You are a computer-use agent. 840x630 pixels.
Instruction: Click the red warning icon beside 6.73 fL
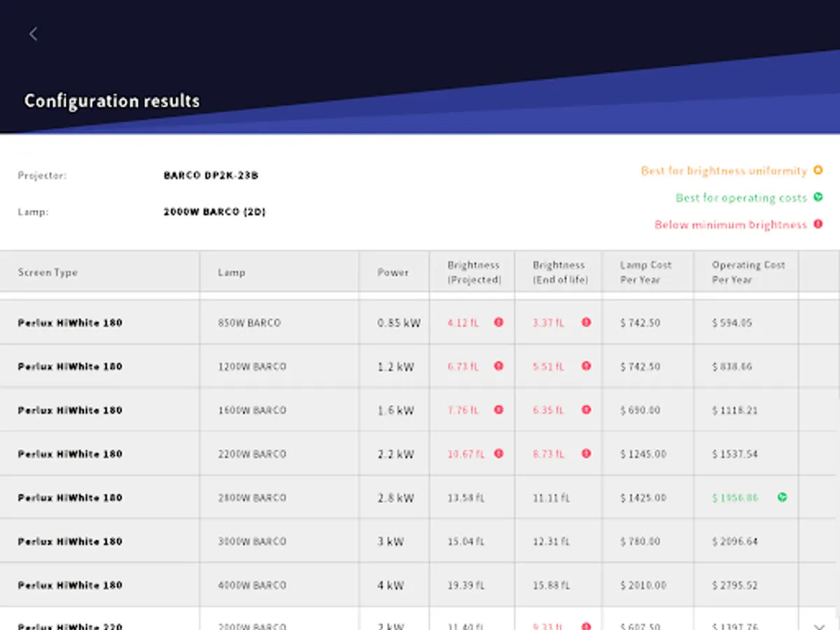point(498,366)
